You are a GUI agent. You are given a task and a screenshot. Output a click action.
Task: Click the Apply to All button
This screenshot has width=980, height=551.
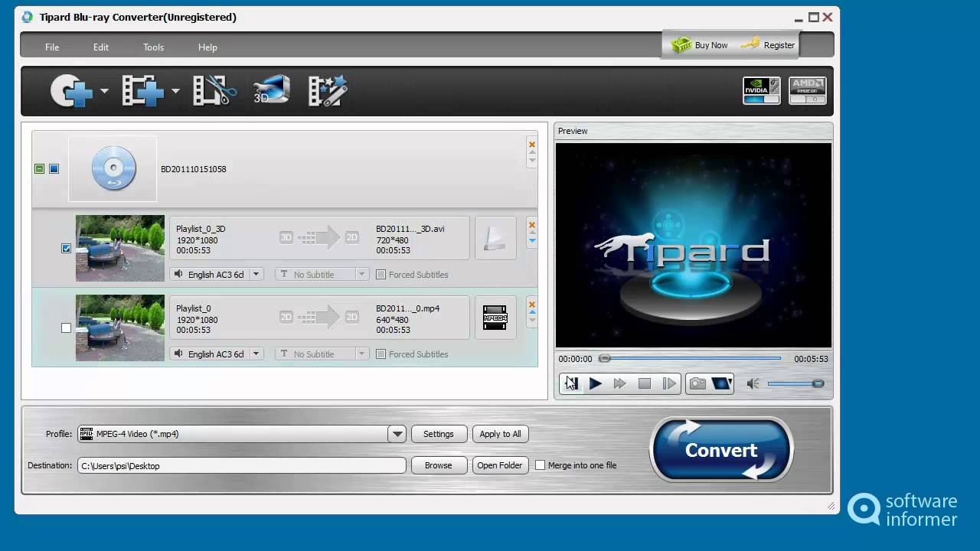(500, 434)
